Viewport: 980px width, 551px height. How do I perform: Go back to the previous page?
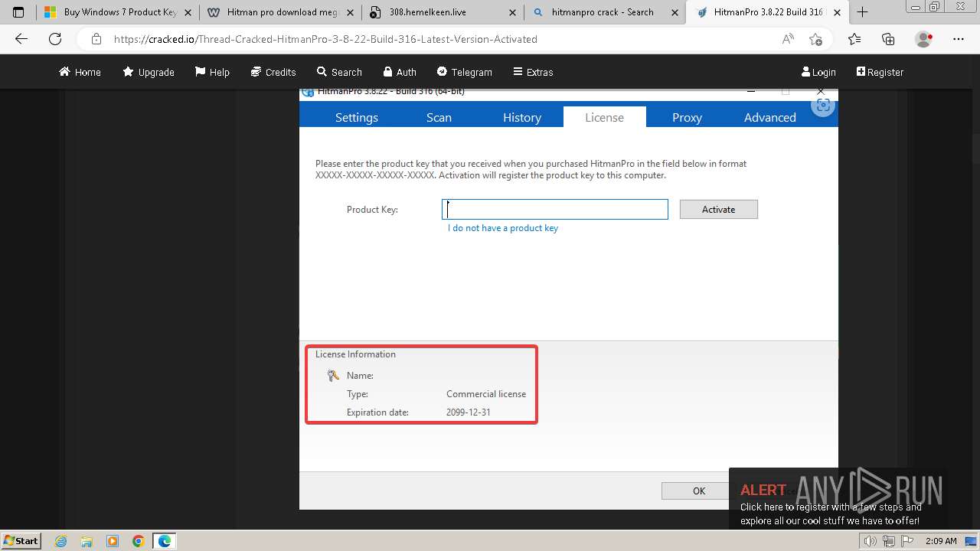(x=21, y=39)
